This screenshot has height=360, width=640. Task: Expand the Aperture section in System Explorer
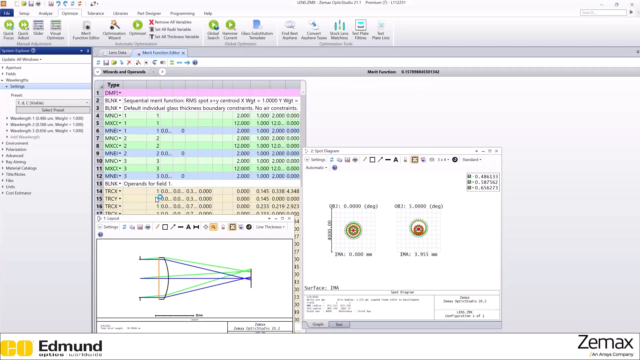(x=3, y=68)
